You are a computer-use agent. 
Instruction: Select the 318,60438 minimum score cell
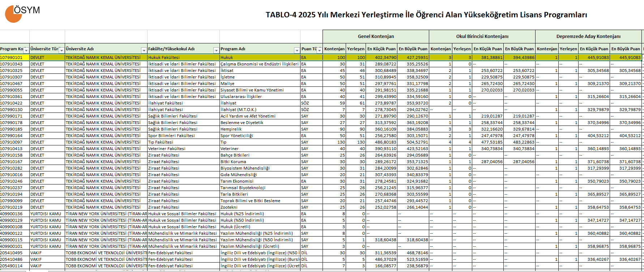pos(381,240)
